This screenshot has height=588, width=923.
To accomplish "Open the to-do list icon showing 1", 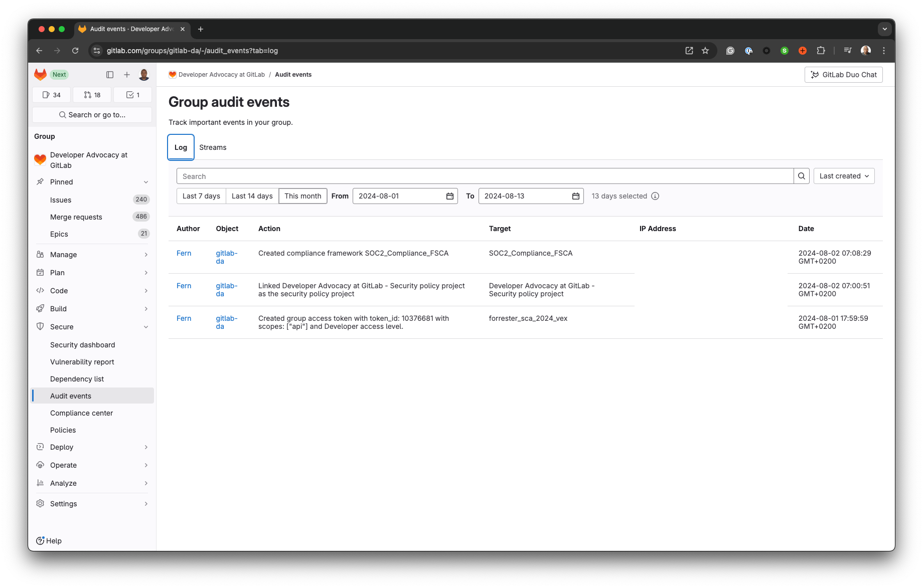I will pos(132,95).
